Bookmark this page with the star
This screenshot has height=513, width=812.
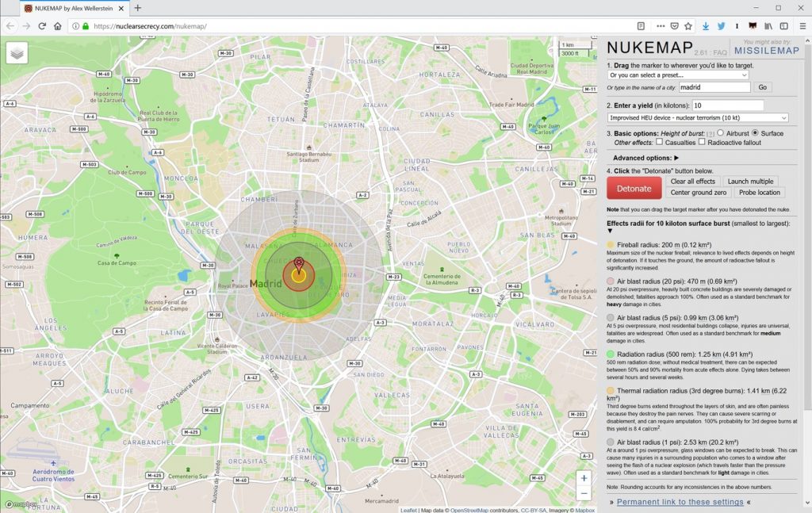tap(688, 26)
